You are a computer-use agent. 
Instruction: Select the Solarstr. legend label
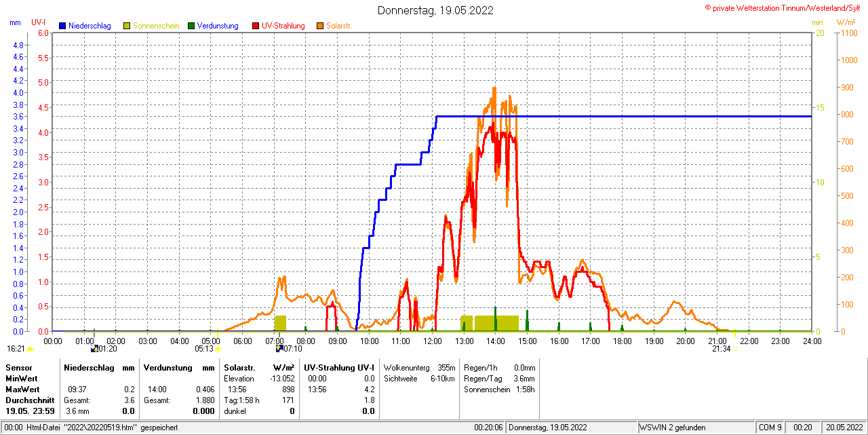(339, 26)
